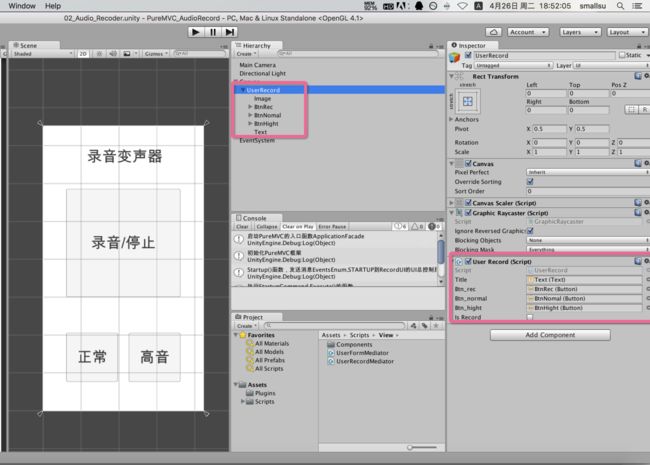Click the Wi-Fi status icon in menu bar

(x=462, y=6)
